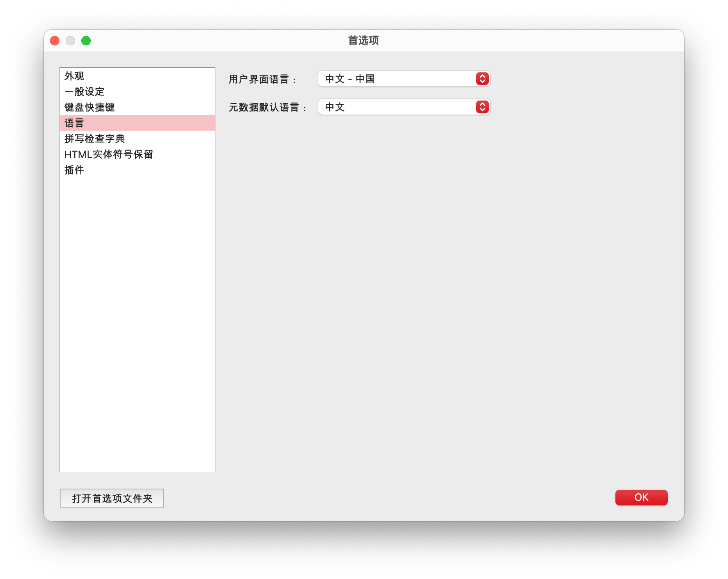Click the 用户界面语言 label text
This screenshot has width=728, height=579.
pos(262,79)
